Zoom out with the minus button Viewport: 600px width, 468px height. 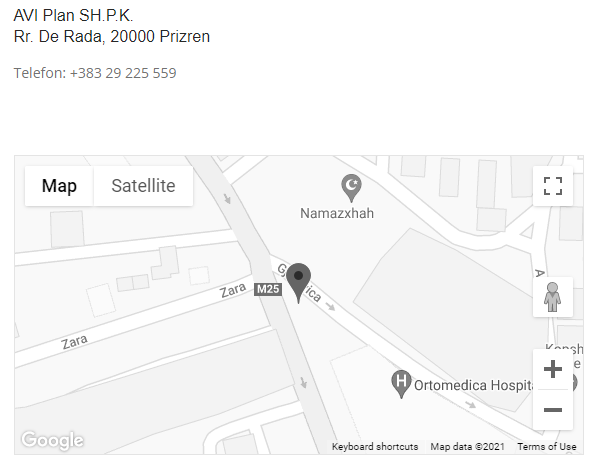[553, 410]
